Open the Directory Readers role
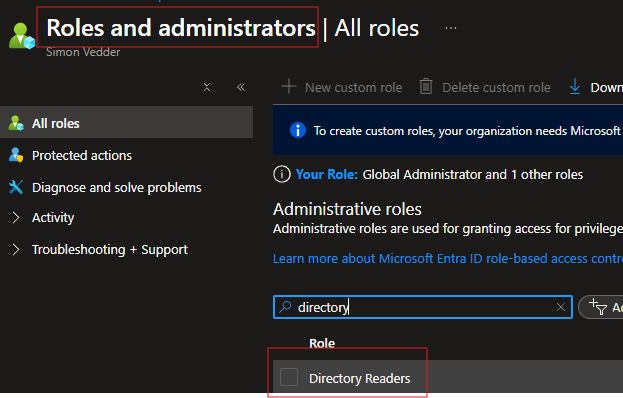The image size is (623, 398). (360, 379)
